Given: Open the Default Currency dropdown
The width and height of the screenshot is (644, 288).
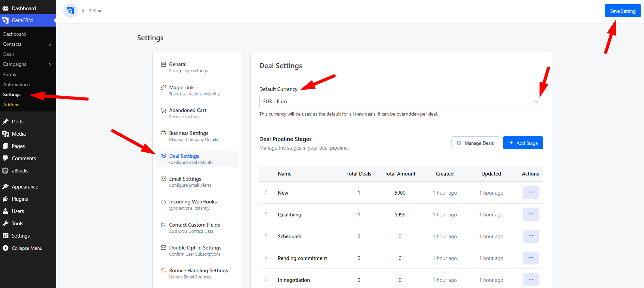Looking at the screenshot, I should tap(401, 102).
